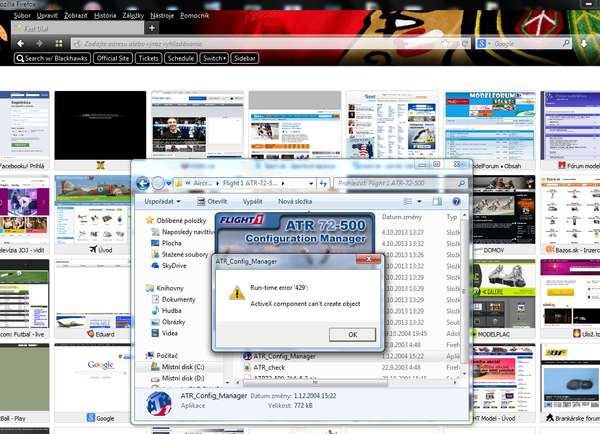Expand the view options dropdown arrow
The height and width of the screenshot is (434, 600).
coord(419,202)
